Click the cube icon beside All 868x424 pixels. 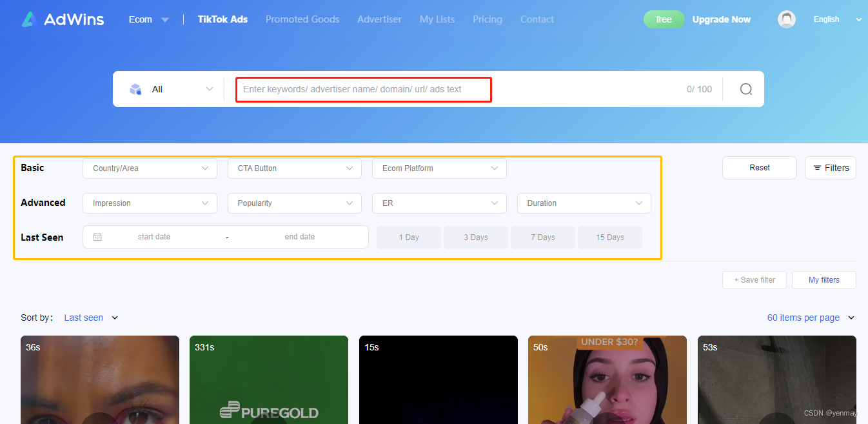pos(135,89)
